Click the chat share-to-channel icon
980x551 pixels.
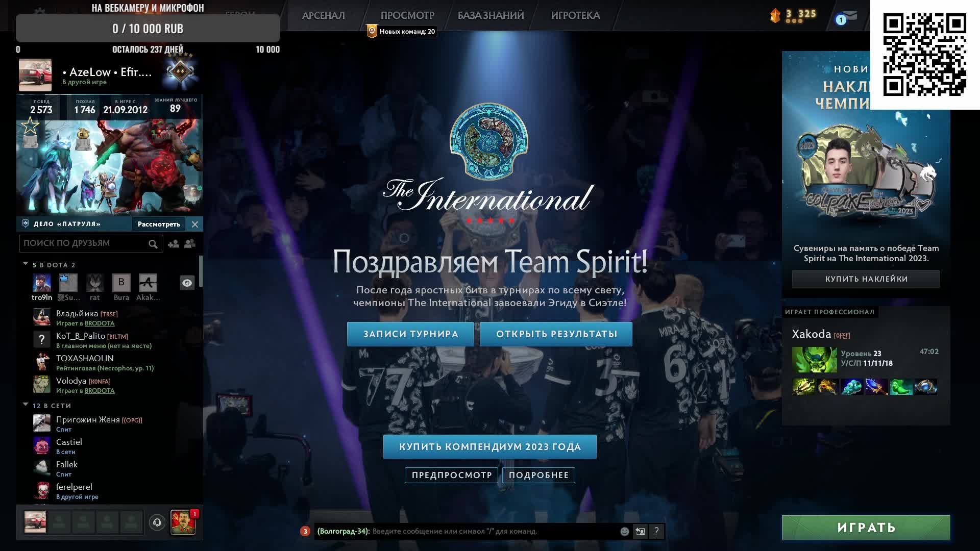pyautogui.click(x=640, y=532)
